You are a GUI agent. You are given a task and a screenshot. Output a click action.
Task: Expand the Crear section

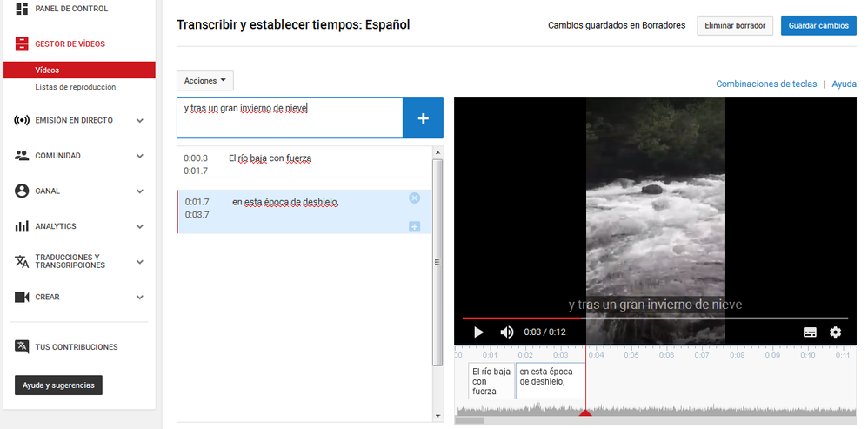point(139,298)
